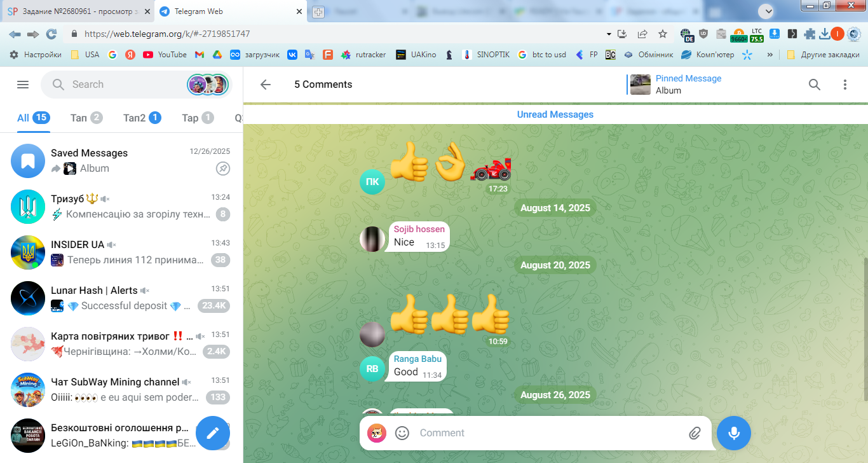Expand hidden bookmarks chevron
Screen dimensions: 868x463
770,55
